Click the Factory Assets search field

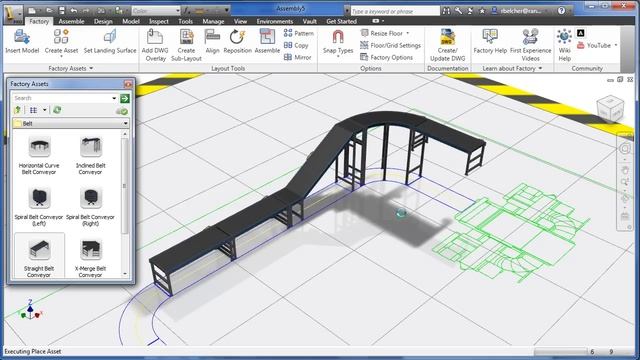pyautogui.click(x=61, y=98)
